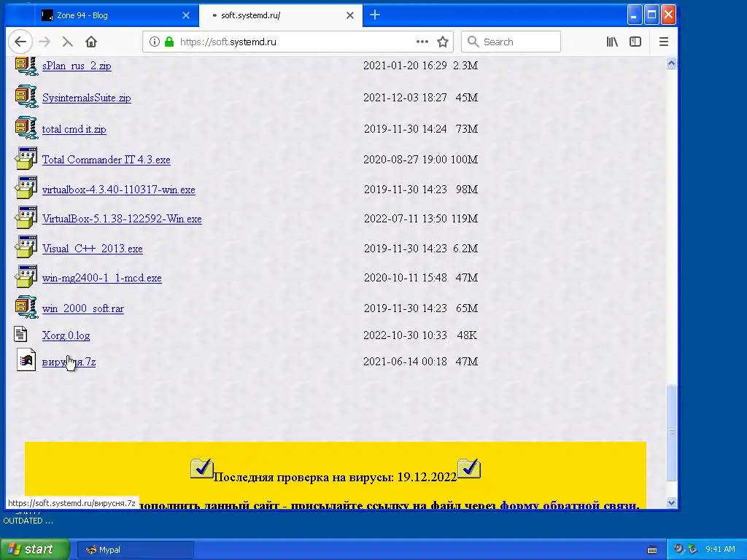Click the installer icon beside Visual_C++_2013.exe

point(26,246)
